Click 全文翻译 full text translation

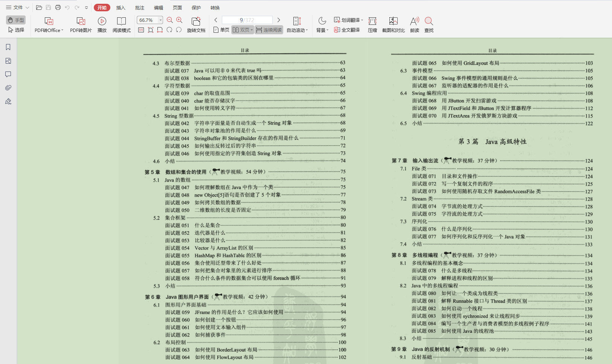pyautogui.click(x=347, y=30)
